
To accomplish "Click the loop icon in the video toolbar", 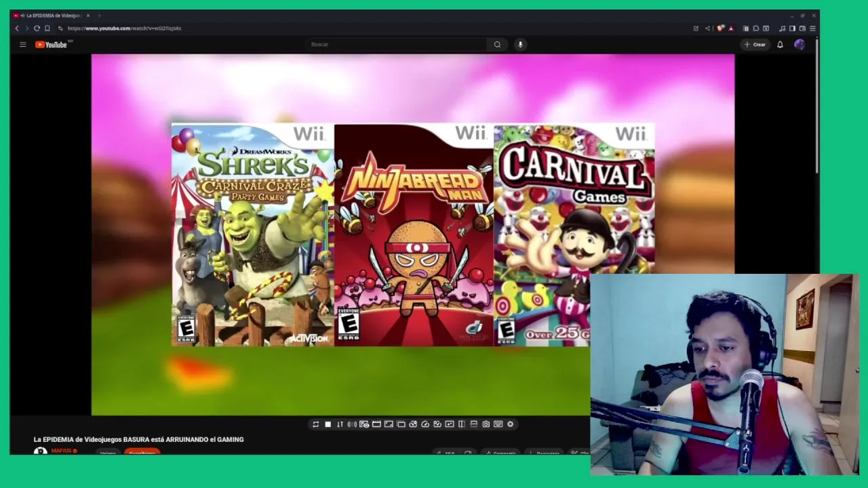I will (315, 424).
